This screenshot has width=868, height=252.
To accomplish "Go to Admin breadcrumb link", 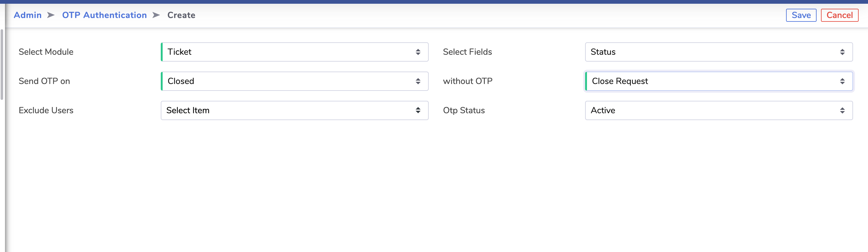I will coord(28,15).
